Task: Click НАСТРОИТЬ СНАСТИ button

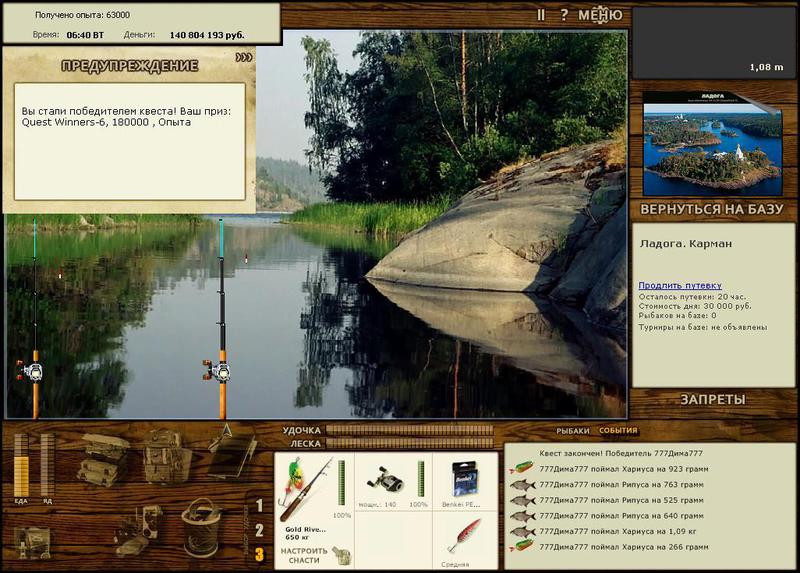Action: coord(304,556)
